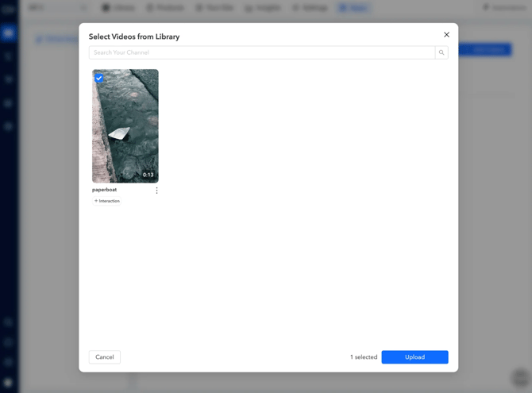
Task: Click the Search Your Channel field
Action: pyautogui.click(x=262, y=52)
